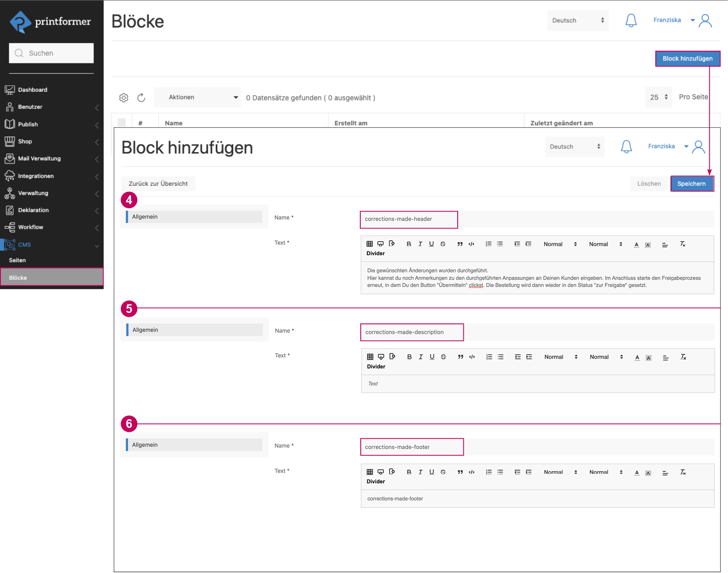Open the notification bell icon
728x573 pixels.
pos(626,146)
